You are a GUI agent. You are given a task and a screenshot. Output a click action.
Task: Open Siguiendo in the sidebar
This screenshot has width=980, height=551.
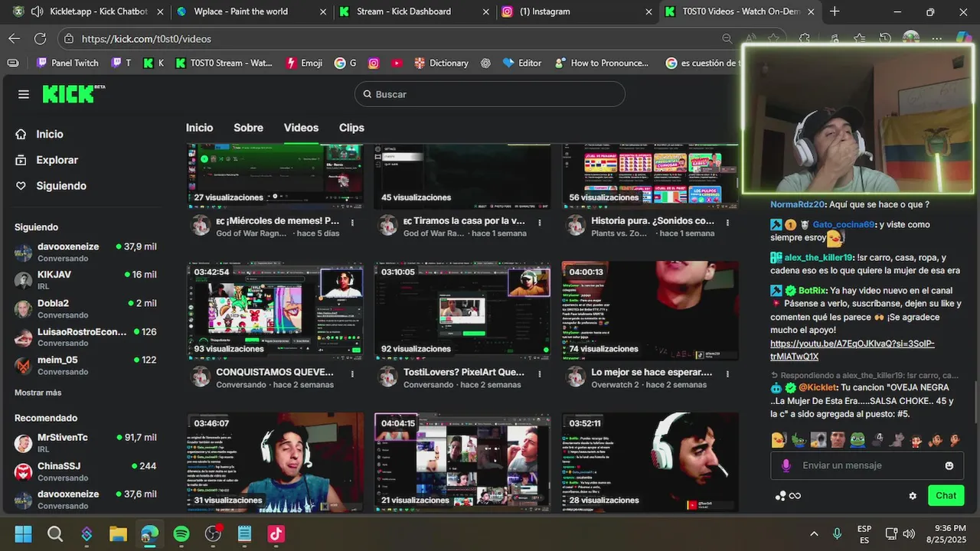(x=52, y=186)
